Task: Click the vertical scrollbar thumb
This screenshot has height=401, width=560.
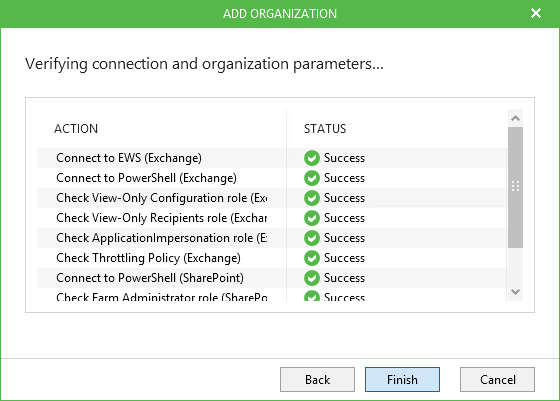Action: [515, 187]
